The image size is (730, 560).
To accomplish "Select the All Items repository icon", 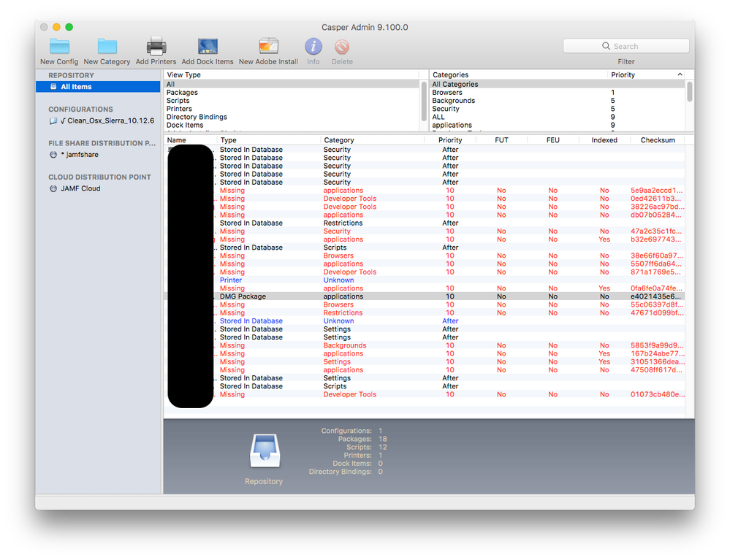I will 53,86.
